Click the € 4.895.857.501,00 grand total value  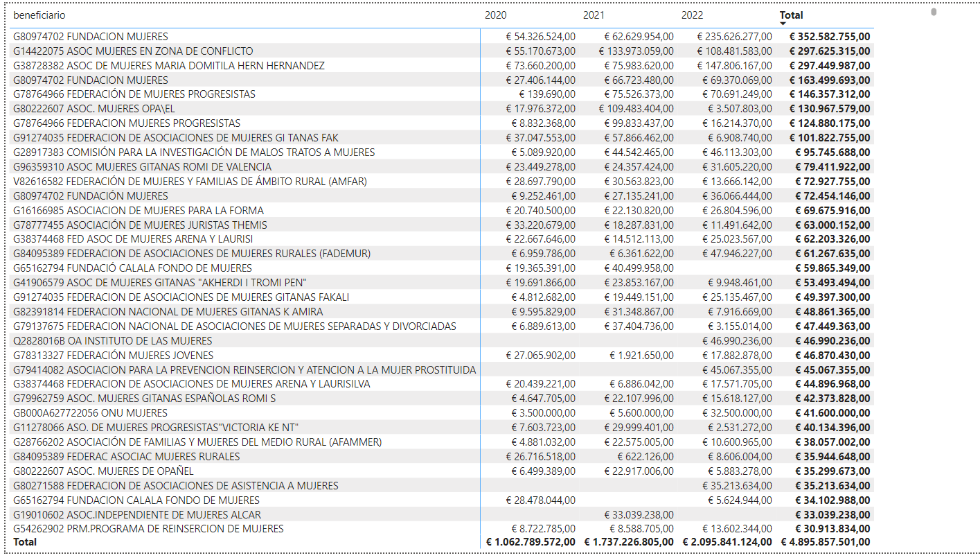click(x=826, y=541)
